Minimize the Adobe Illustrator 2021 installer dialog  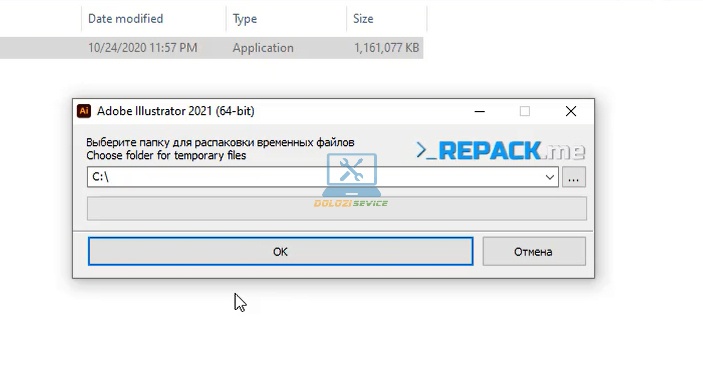coord(480,111)
